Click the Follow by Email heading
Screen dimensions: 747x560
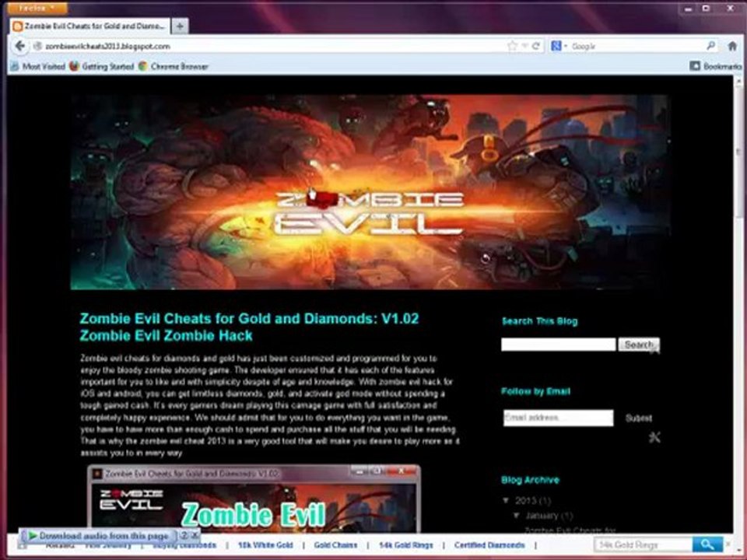pyautogui.click(x=535, y=391)
